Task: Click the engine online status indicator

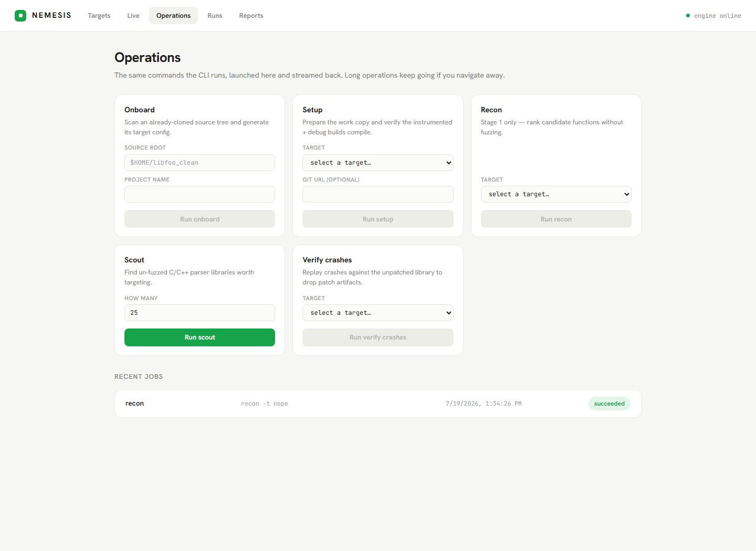Action: click(x=713, y=16)
